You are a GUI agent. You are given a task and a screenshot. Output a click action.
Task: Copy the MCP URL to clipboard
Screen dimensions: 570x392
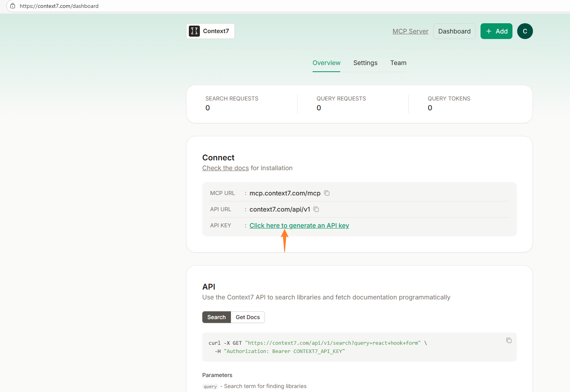pos(327,193)
